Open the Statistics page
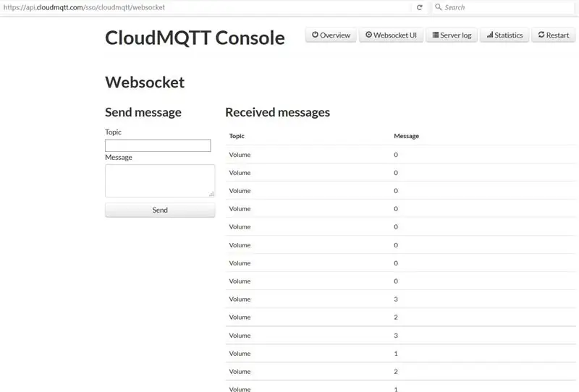 point(504,35)
